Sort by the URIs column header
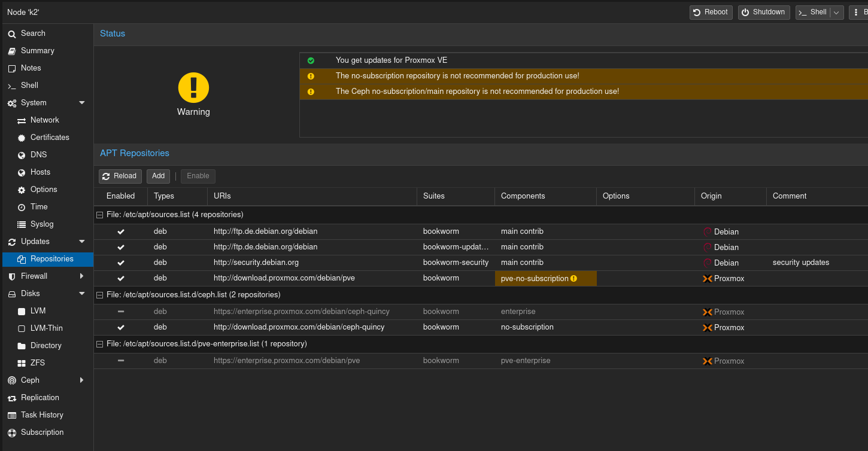 (222, 196)
